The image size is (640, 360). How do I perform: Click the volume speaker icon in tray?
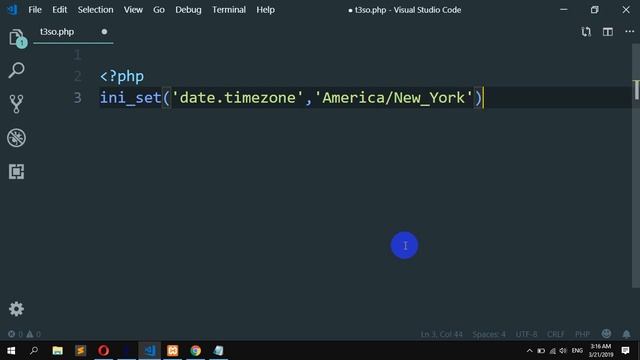[563, 351]
